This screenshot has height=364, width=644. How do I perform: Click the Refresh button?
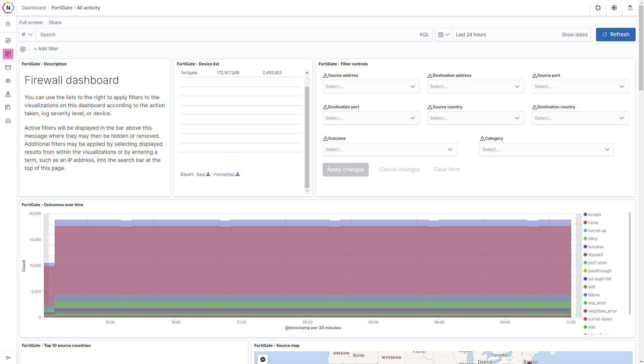(615, 35)
